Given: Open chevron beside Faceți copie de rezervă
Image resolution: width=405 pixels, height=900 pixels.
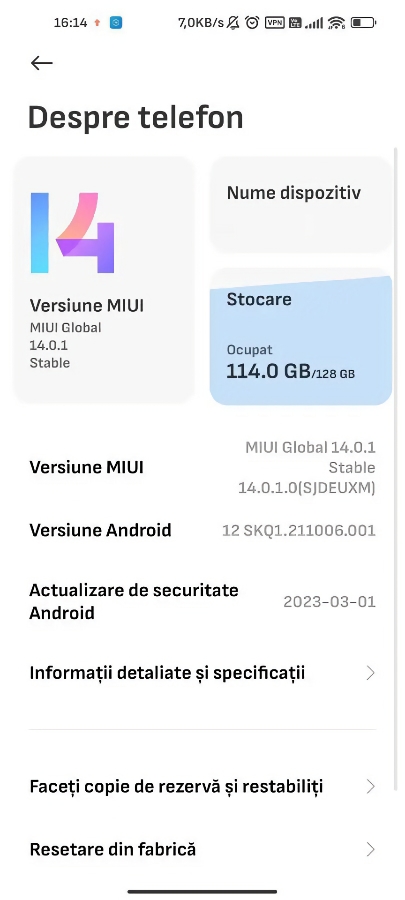Looking at the screenshot, I should (x=371, y=786).
